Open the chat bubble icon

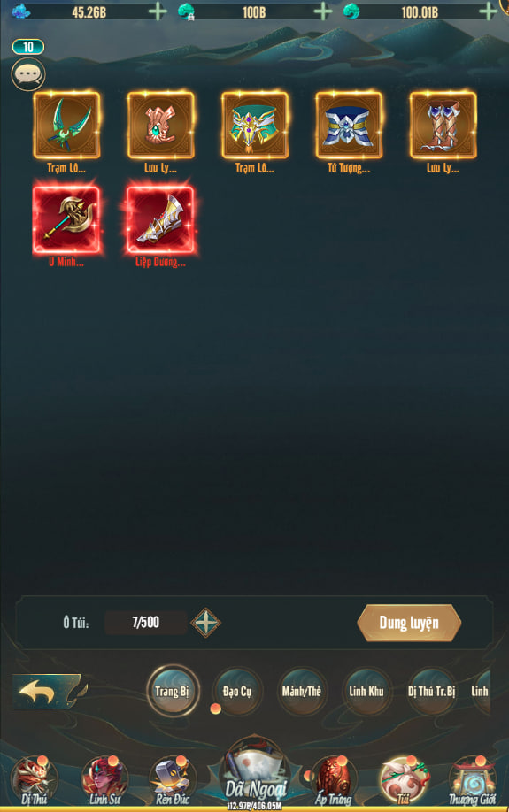(x=28, y=74)
